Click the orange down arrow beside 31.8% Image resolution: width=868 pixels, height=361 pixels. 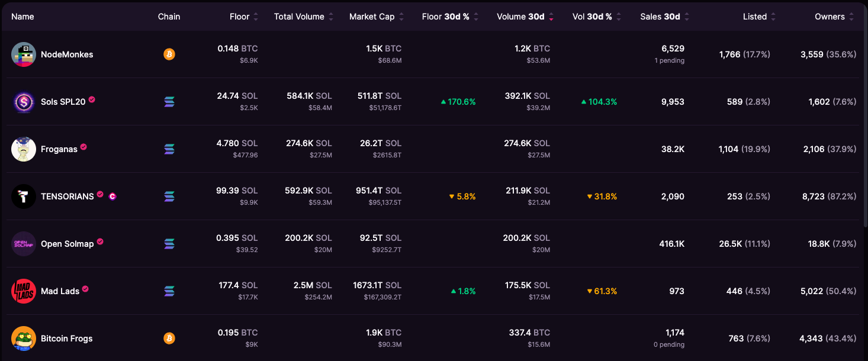pos(590,196)
